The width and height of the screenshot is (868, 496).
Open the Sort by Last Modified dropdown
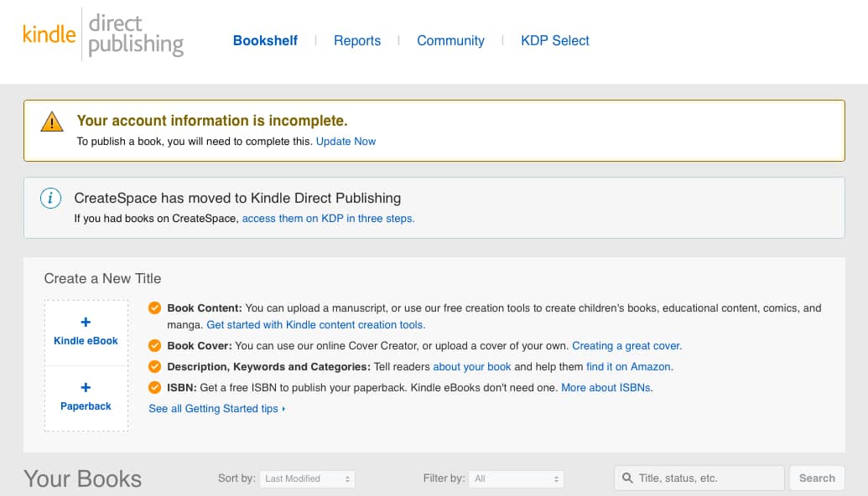point(307,478)
